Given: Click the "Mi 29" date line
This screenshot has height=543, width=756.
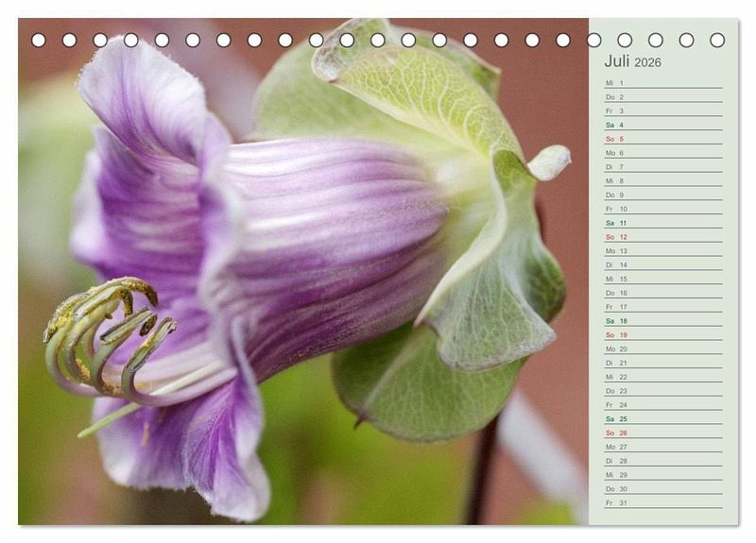Looking at the screenshot, I should coord(663,474).
